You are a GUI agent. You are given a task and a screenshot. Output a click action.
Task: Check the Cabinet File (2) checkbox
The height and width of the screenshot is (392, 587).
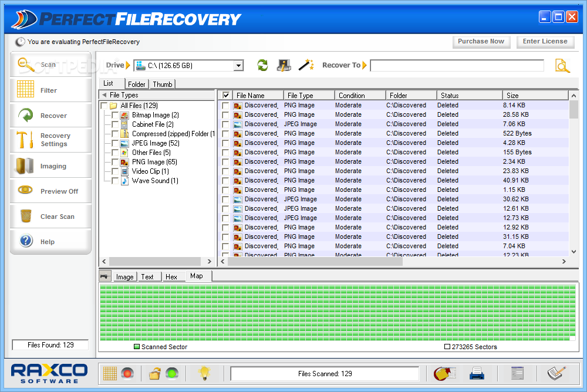pos(115,124)
